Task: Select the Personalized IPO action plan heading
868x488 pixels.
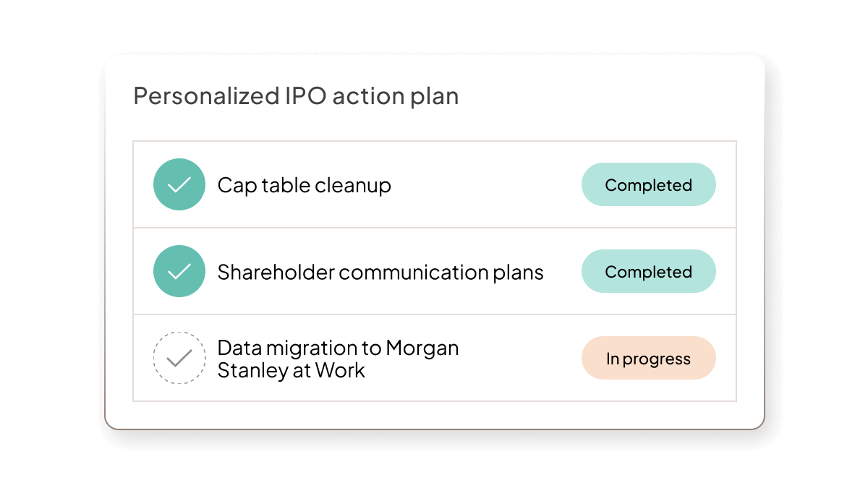Action: point(296,96)
